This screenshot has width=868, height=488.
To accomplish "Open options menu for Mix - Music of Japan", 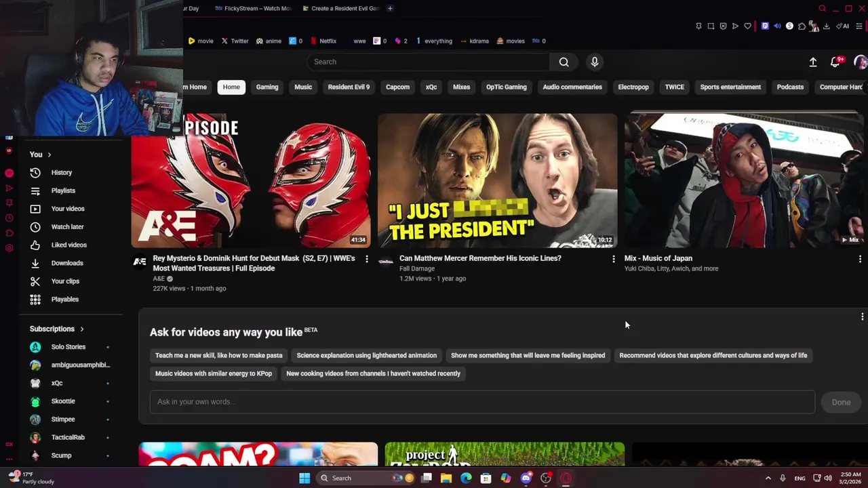I will point(860,259).
